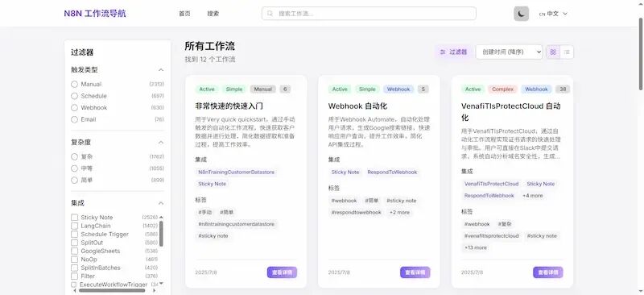Viewport: 644px width, 295px height.
Task: Choose 中等 complexity option
Action: [x=74, y=168]
